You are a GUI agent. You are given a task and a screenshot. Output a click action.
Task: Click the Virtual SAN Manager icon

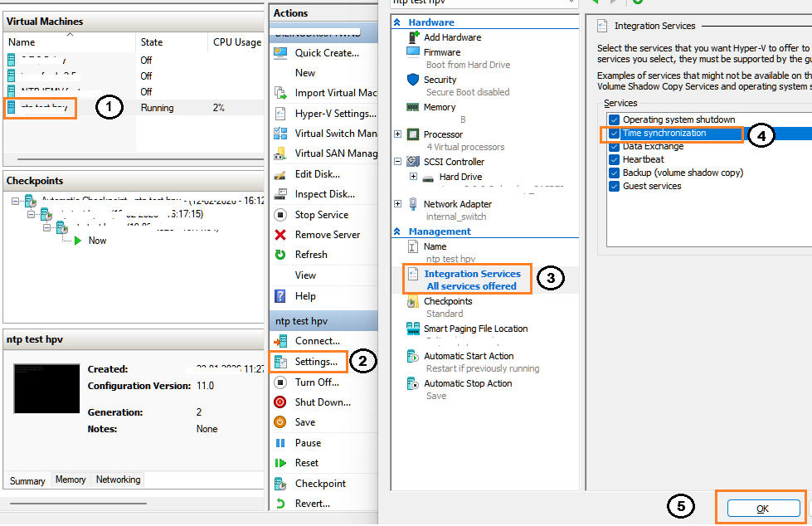[280, 153]
